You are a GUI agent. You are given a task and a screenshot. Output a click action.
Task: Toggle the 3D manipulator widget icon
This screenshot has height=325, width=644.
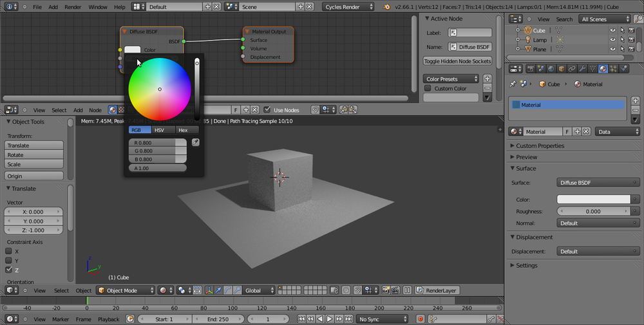coord(209,291)
